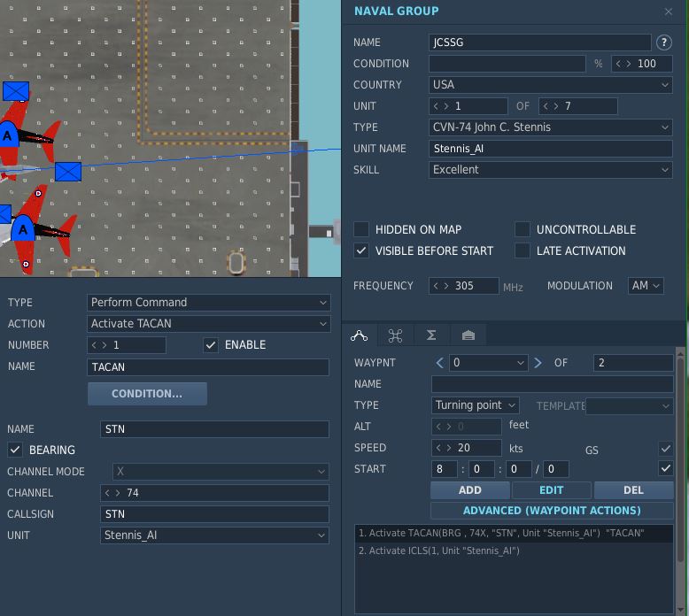This screenshot has width=689, height=616.
Task: Open the route waypoints tab icon
Action: pos(359,335)
